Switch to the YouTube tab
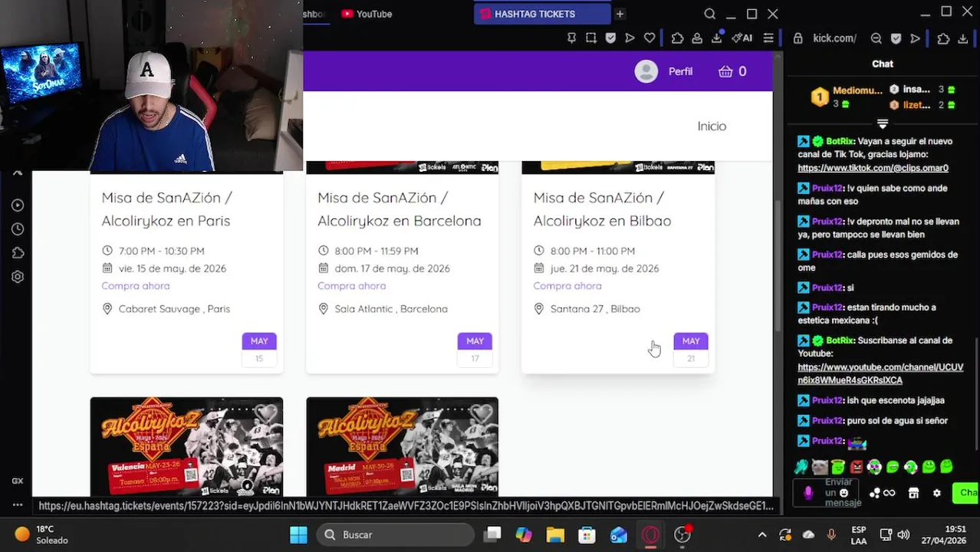 point(367,14)
